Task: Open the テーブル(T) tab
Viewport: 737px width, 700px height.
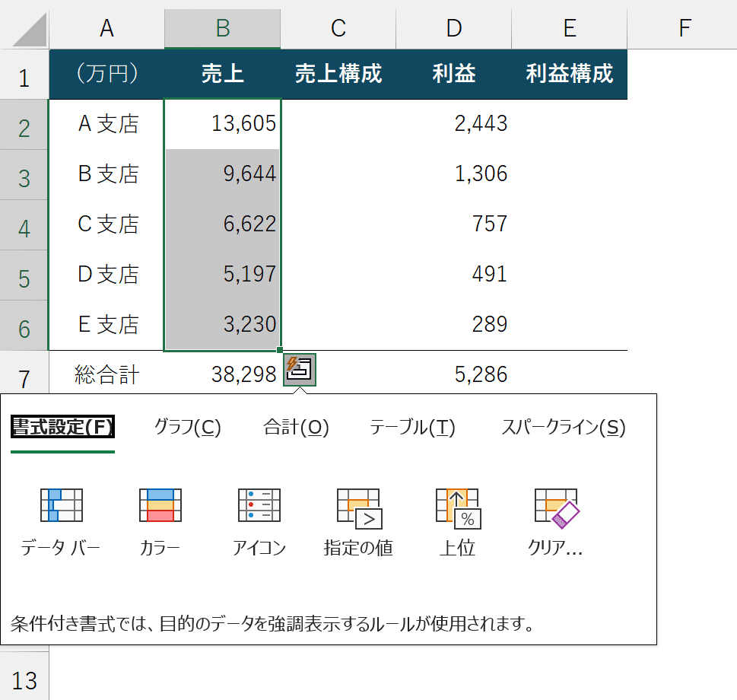Action: (x=412, y=427)
